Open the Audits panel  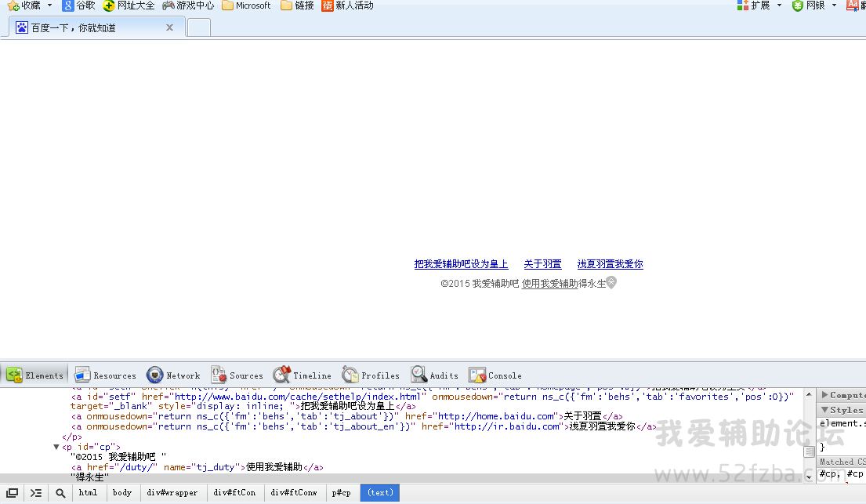click(435, 375)
